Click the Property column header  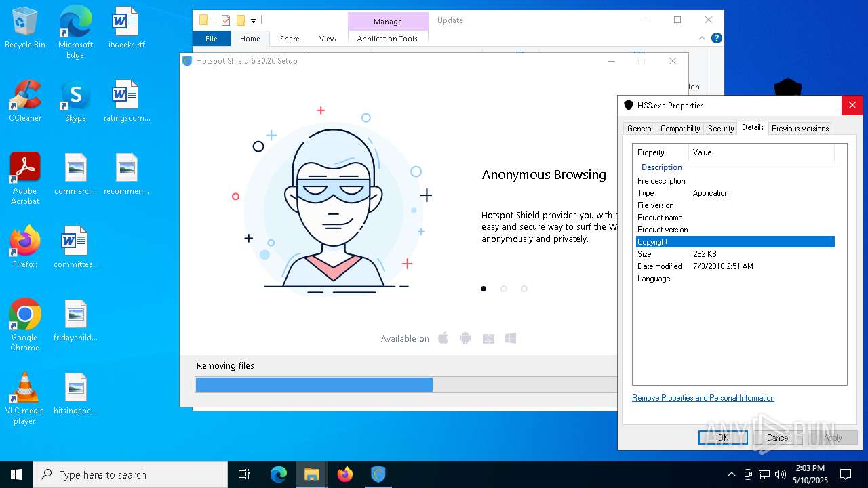[661, 152]
